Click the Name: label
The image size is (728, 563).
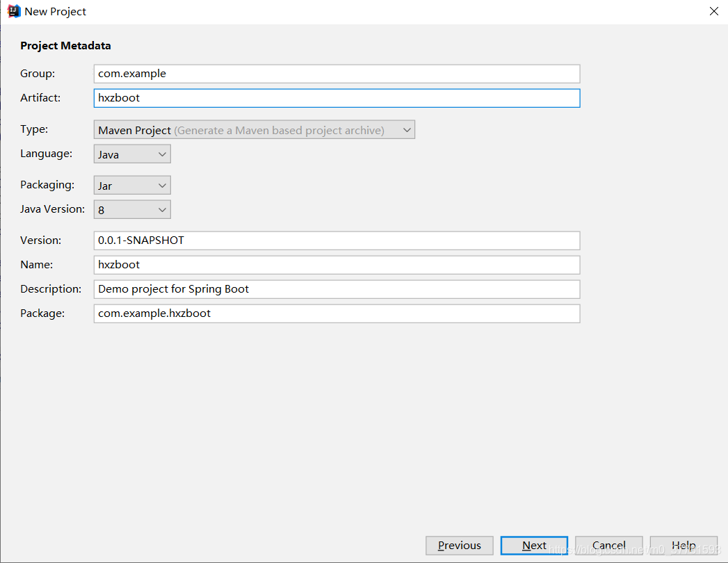pos(37,265)
